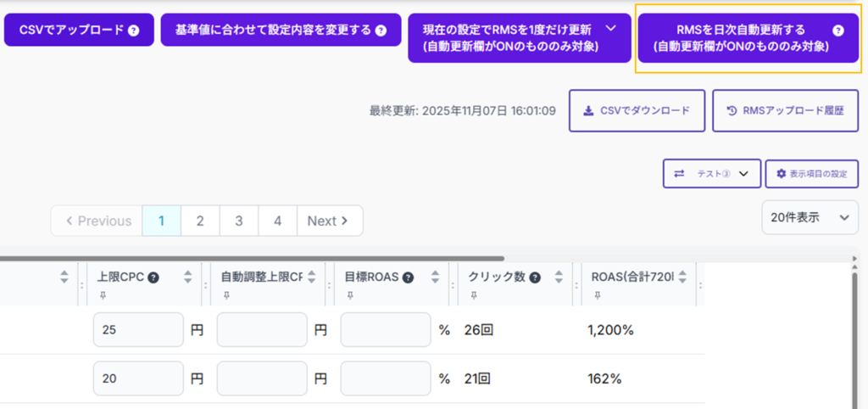Image resolution: width=868 pixels, height=409 pixels.
Task: Open the テスト③ view selector dropdown
Action: coord(711,173)
